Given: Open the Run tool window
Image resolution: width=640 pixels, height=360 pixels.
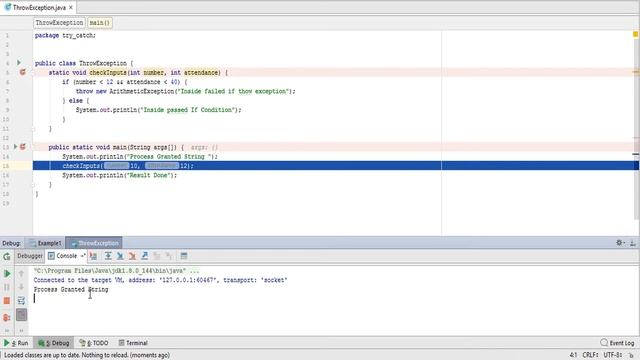Looking at the screenshot, I should (x=16, y=343).
